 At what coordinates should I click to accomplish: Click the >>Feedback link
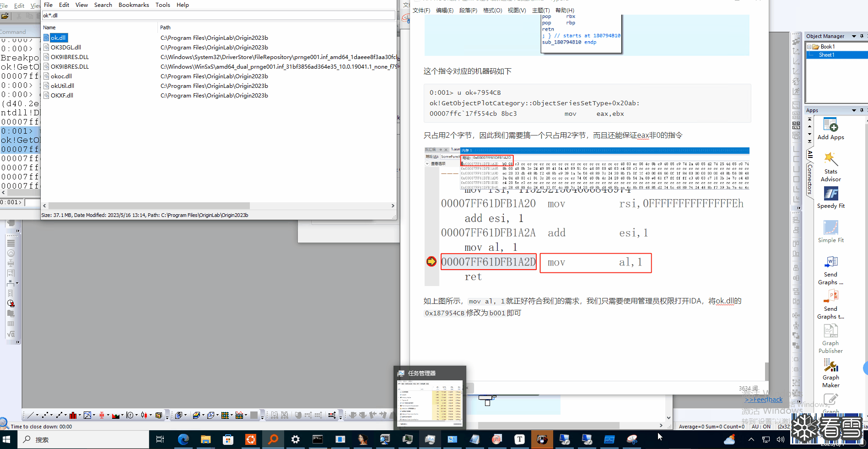tap(764, 400)
